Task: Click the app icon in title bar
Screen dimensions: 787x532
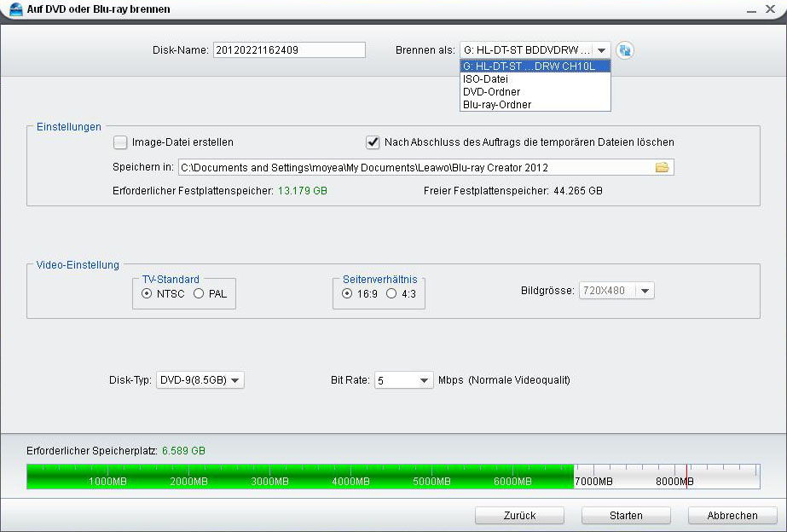Action: (x=16, y=9)
